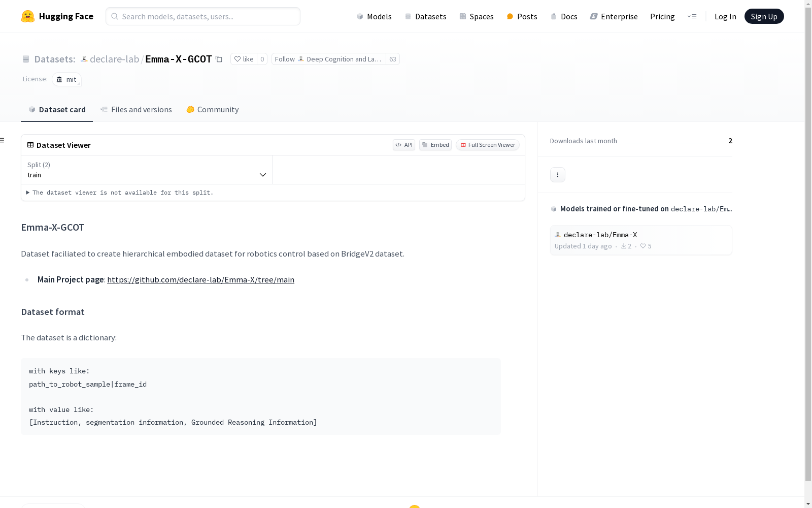
Task: Open the Community tab
Action: tap(212, 109)
